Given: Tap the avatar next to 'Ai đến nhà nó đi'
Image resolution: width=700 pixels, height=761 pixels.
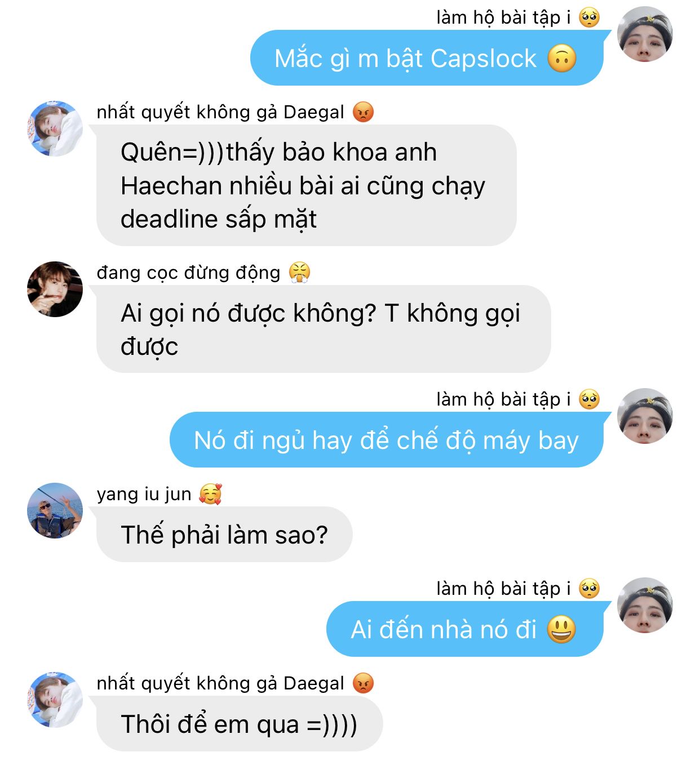Looking at the screenshot, I should pyautogui.click(x=645, y=605).
